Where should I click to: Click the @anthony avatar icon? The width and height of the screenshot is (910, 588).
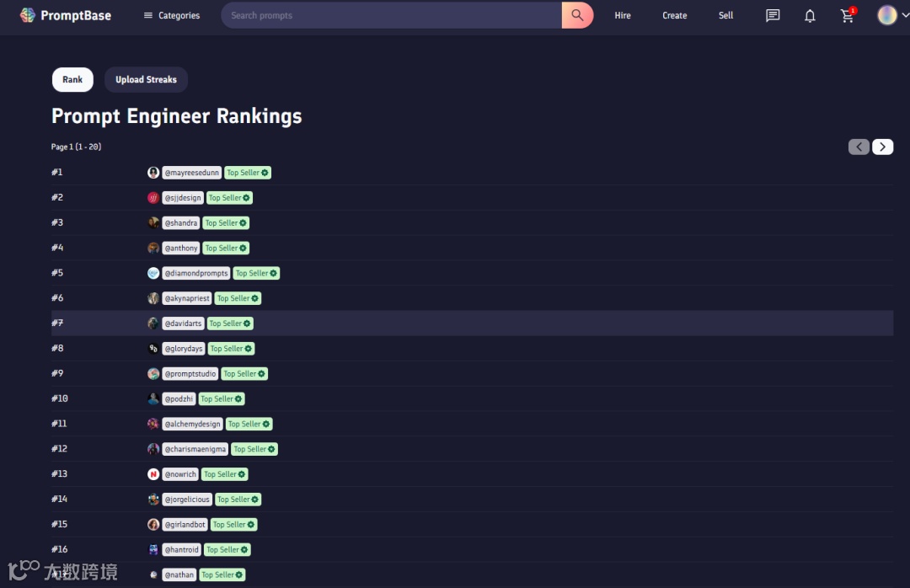click(x=153, y=248)
